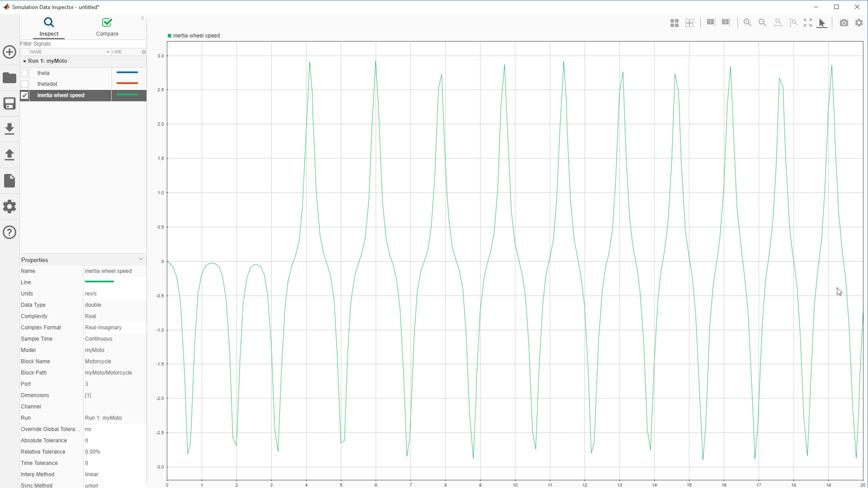The image size is (868, 488).
Task: Click the Complex Format value Real-Imaginary
Action: [103, 328]
